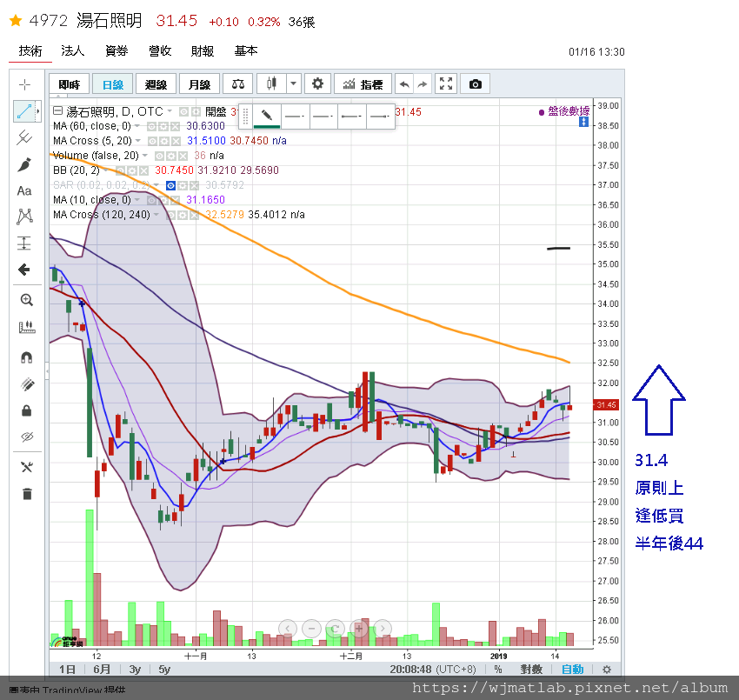Hide the Volume (false, 20) indicator
This screenshot has height=700, width=739.
tap(160, 156)
